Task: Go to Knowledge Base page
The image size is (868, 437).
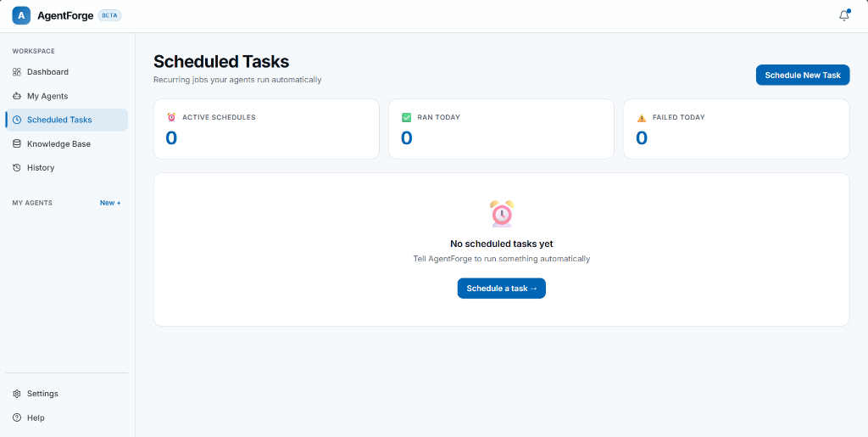Action: (x=66, y=143)
